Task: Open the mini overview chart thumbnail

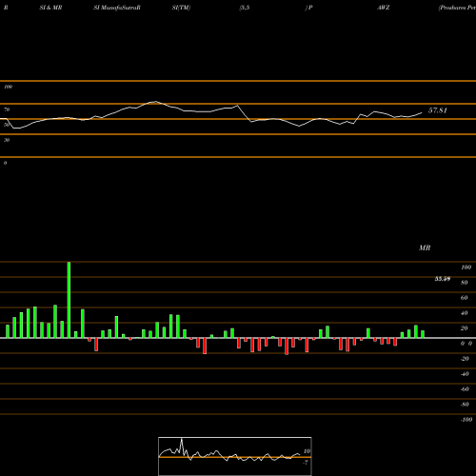Action: point(235,456)
